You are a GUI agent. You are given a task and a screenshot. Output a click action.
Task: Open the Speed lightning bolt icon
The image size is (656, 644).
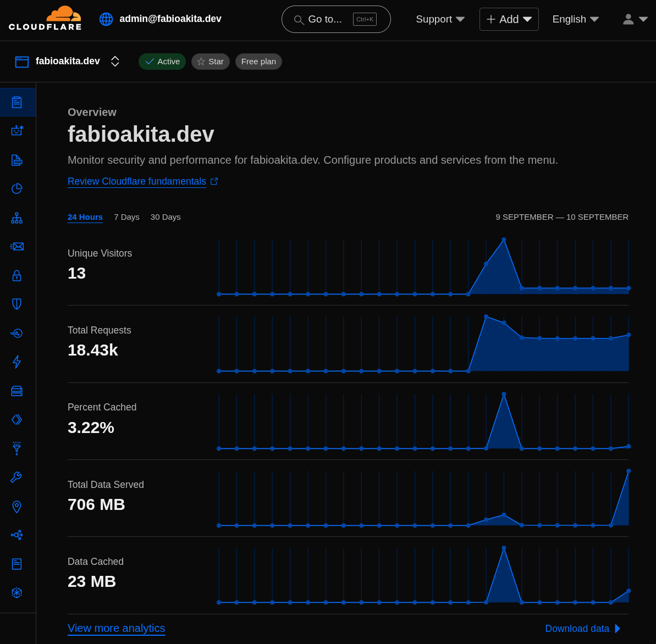click(16, 362)
